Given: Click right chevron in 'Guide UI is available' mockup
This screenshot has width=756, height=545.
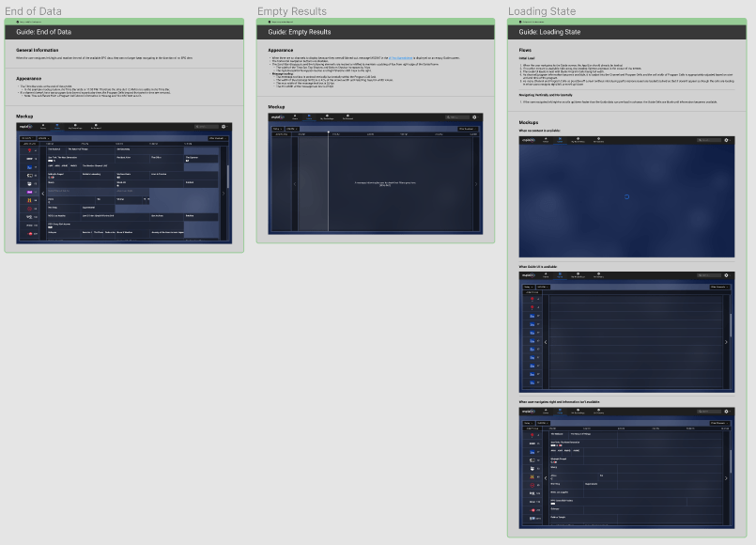Looking at the screenshot, I should [726, 342].
